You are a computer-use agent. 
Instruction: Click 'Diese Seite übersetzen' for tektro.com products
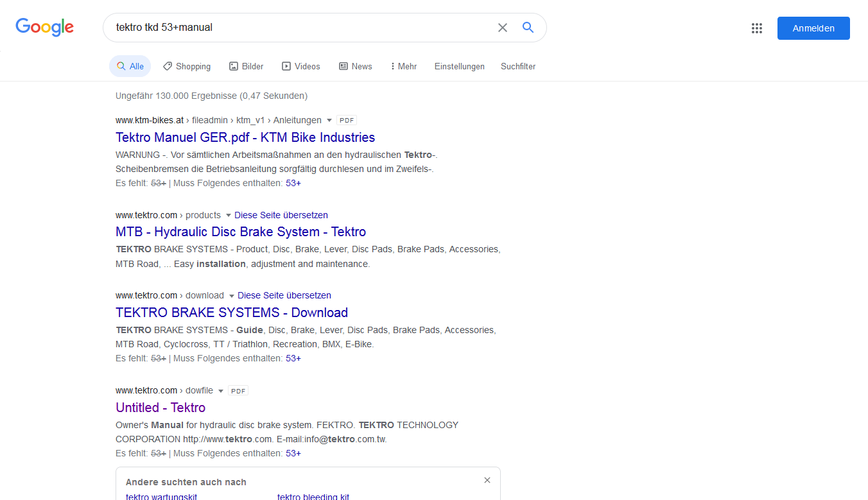pos(281,215)
